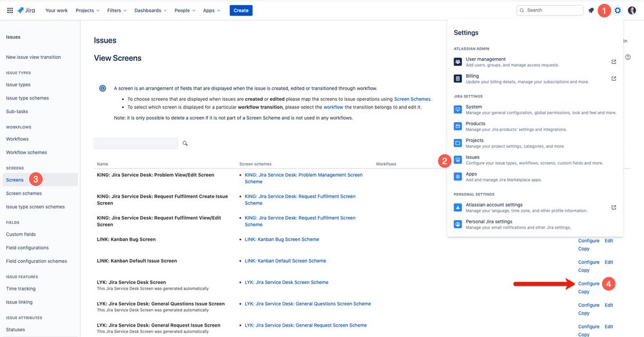The image size is (644, 337).
Task: Open Issue types in sidebar
Action: click(18, 85)
